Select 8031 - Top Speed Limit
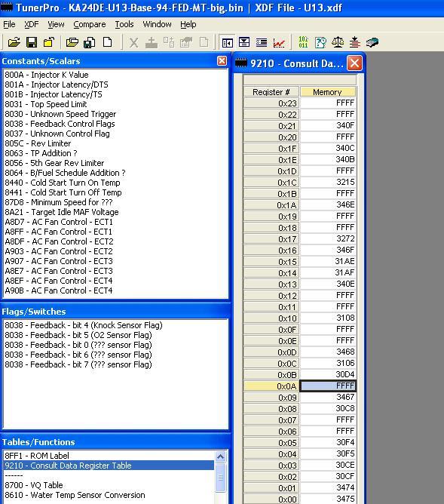The width and height of the screenshot is (444, 504). coord(45,104)
